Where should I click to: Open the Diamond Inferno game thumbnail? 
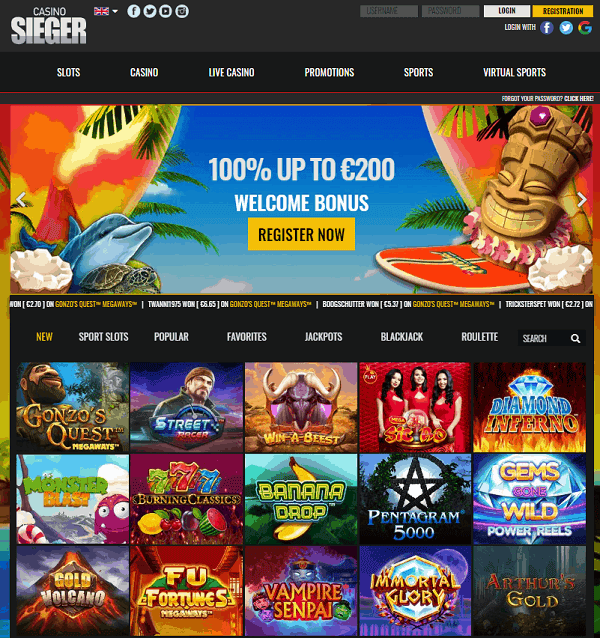click(530, 407)
